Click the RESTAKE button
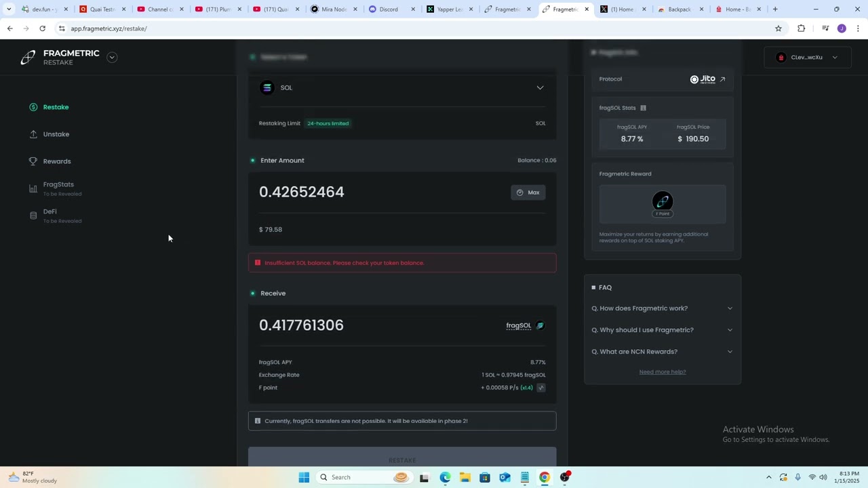This screenshot has height=488, width=868. (402, 457)
